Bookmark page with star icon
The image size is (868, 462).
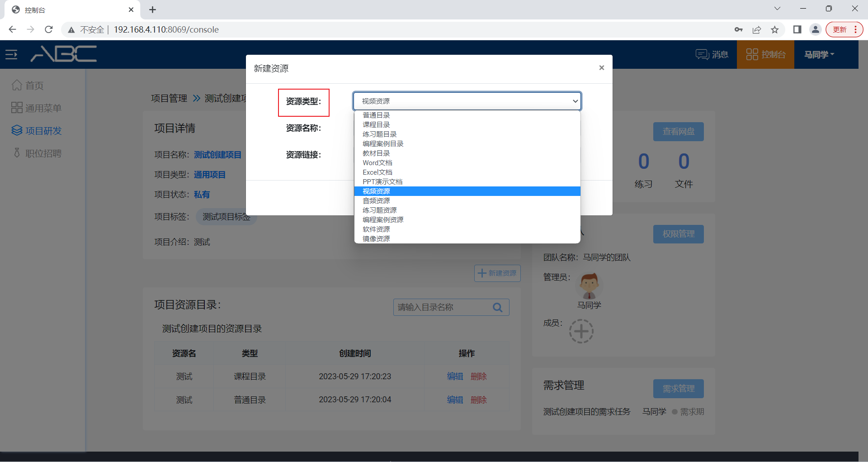point(775,30)
